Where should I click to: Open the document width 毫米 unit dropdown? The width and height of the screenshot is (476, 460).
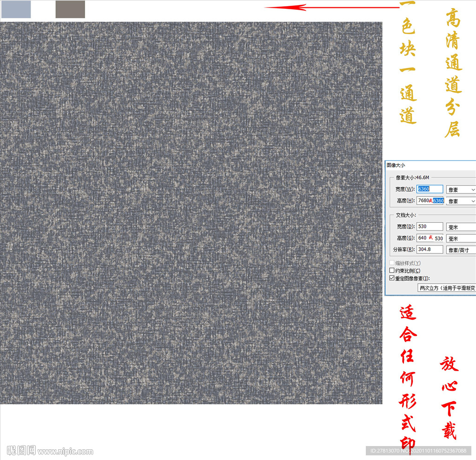point(461,227)
